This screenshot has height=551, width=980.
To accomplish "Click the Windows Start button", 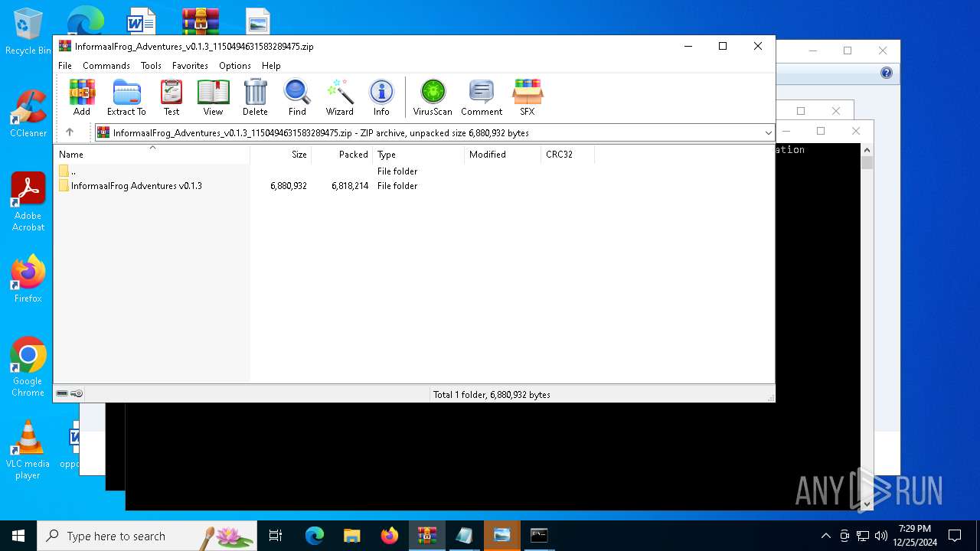I will [x=18, y=536].
